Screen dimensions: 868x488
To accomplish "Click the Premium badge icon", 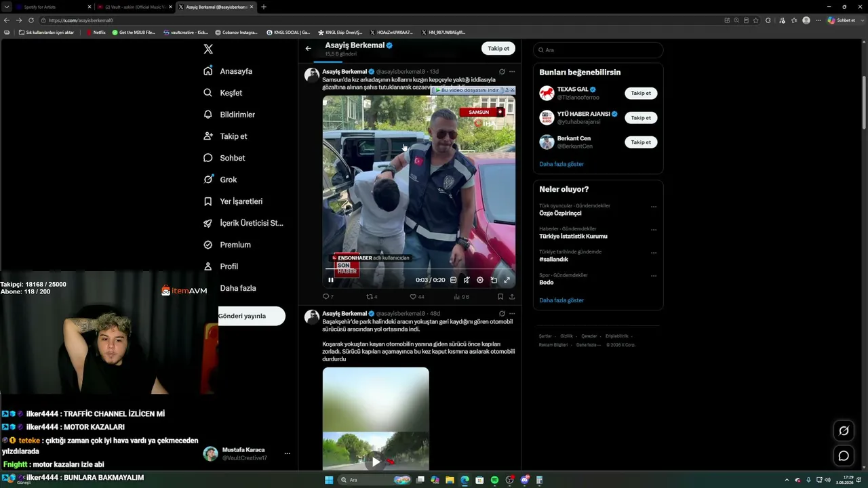I will click(x=208, y=245).
